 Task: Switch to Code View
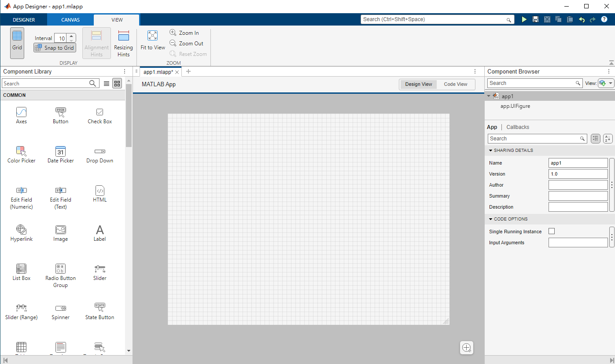click(x=456, y=84)
